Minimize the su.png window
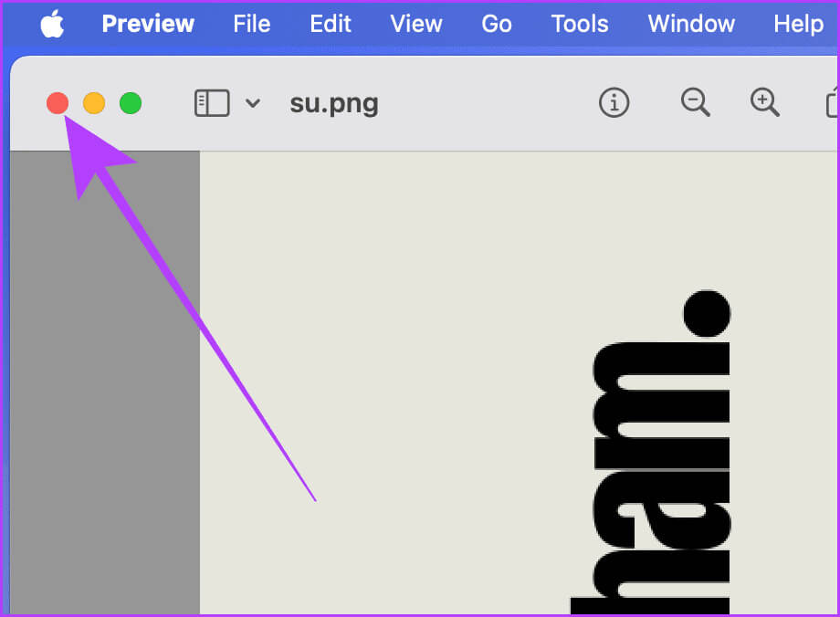The height and width of the screenshot is (617, 840). click(x=94, y=103)
